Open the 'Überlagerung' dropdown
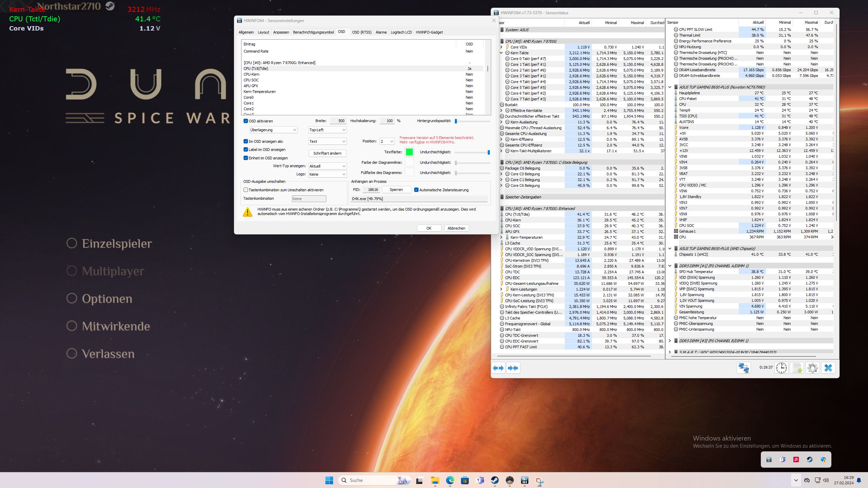Image resolution: width=868 pixels, height=488 pixels. coord(273,130)
